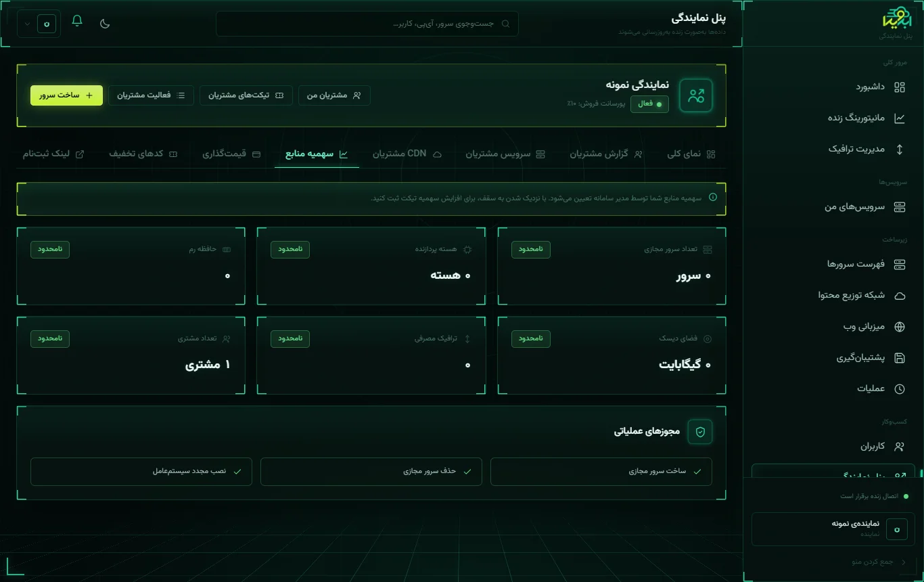Click the save icon beside پشتیبان‌گیری
This screenshot has height=582, width=924.
tap(900, 357)
